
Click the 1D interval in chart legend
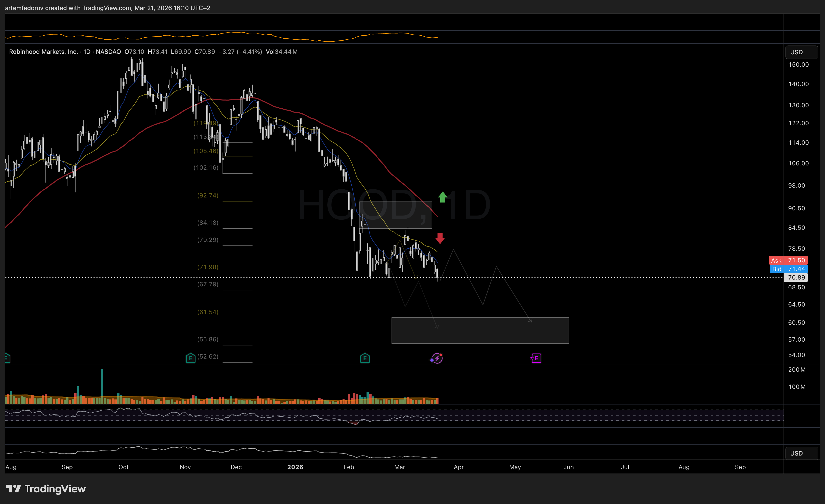pyautogui.click(x=87, y=52)
